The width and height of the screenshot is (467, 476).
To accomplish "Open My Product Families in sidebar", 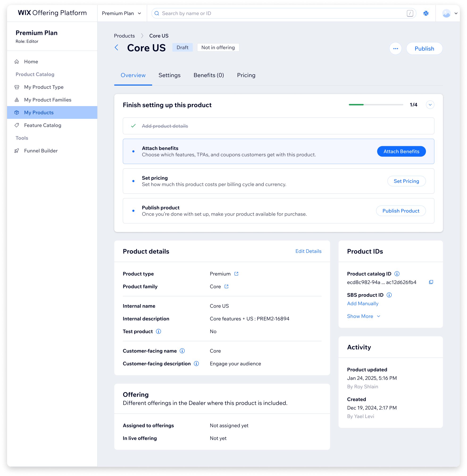I will click(52, 100).
